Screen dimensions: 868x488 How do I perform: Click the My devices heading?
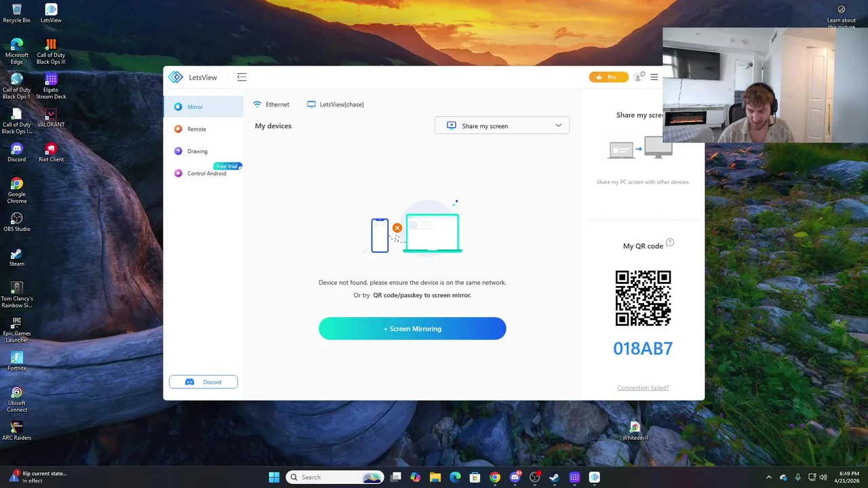[273, 125]
